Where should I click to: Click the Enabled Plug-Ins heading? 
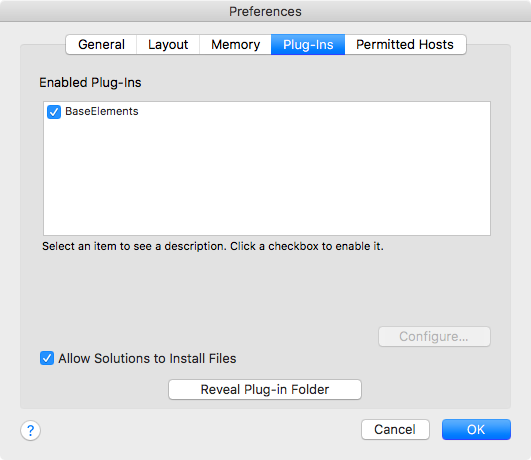90,83
